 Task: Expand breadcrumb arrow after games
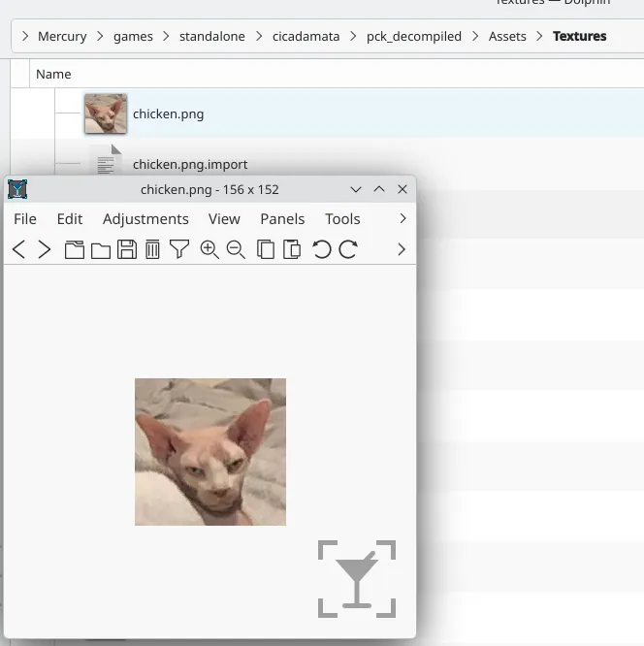pos(166,36)
